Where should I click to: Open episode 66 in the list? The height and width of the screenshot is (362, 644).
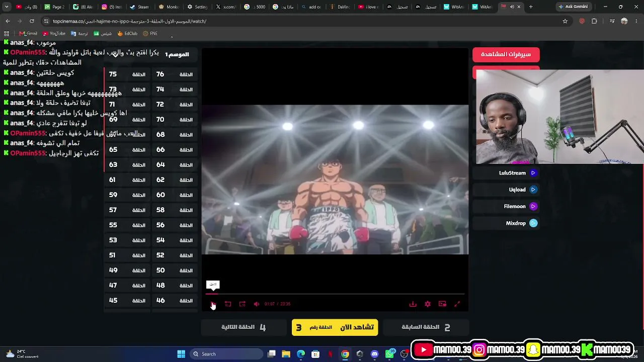pyautogui.click(x=174, y=150)
